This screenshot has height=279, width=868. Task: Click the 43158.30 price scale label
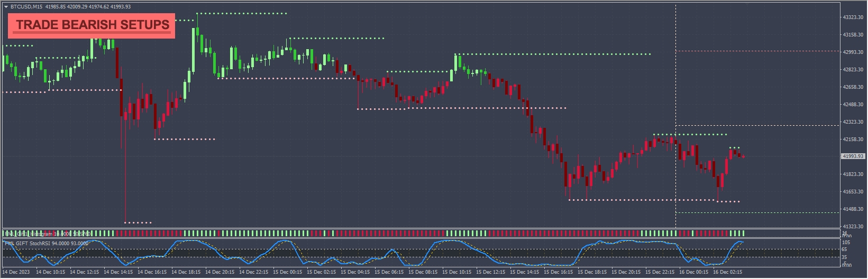coord(853,35)
